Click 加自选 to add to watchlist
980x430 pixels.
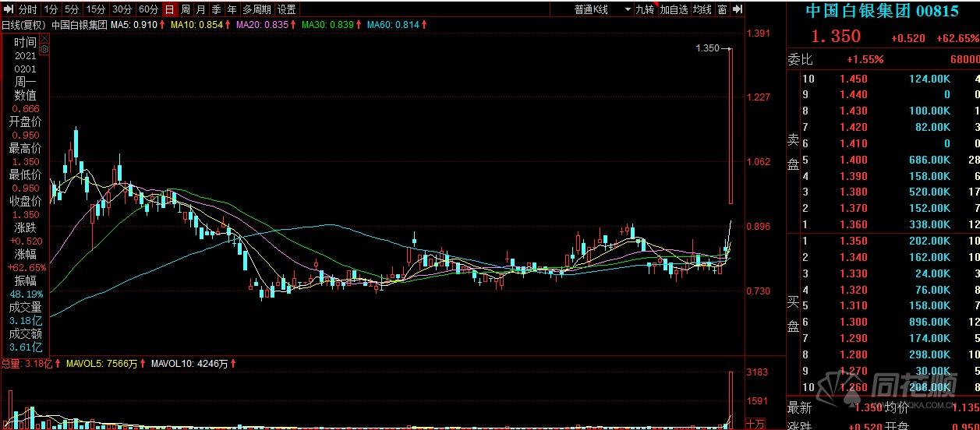click(674, 9)
